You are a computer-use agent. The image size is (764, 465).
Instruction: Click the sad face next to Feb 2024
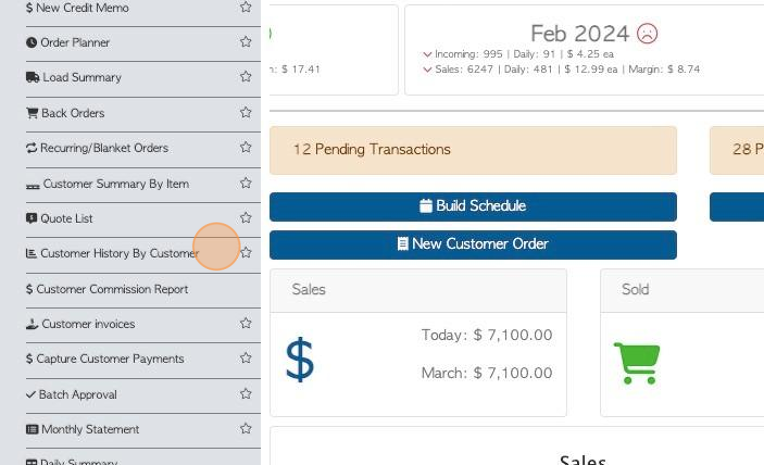click(648, 34)
